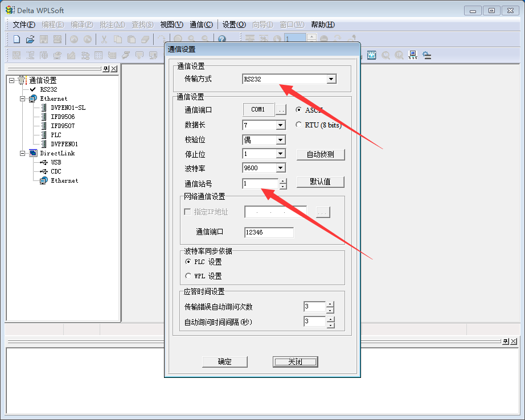Select RS232 in the tree
525x420 pixels.
(48, 89)
